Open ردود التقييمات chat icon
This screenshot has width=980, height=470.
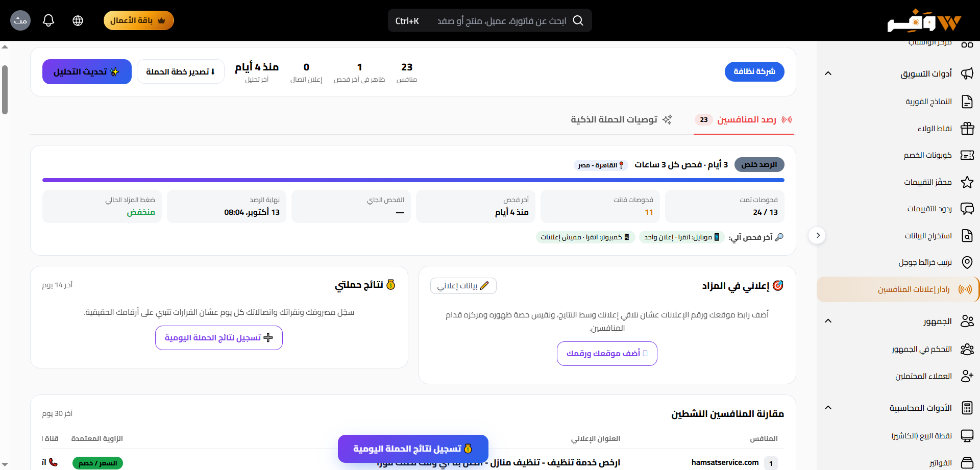[967, 209]
